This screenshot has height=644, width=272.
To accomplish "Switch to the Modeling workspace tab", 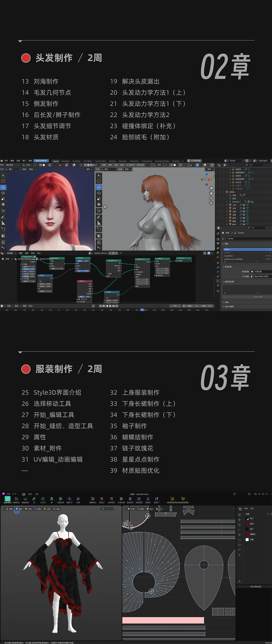I will click(x=65, y=161).
